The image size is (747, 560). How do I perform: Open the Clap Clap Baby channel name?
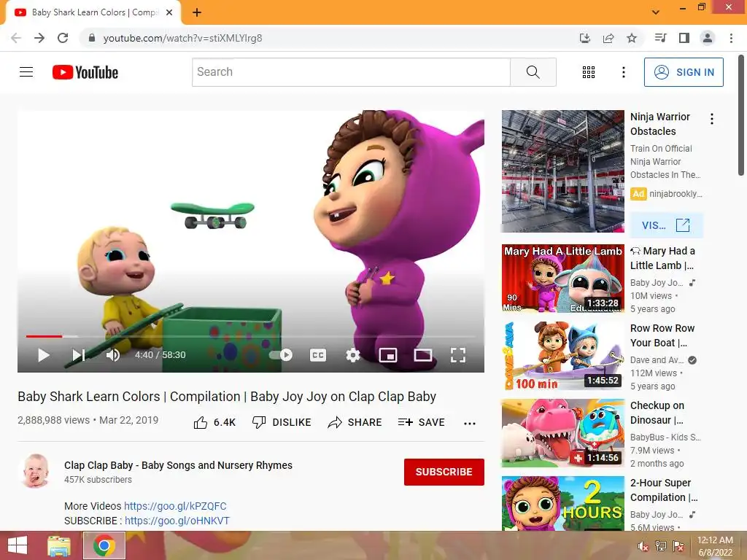coord(178,465)
